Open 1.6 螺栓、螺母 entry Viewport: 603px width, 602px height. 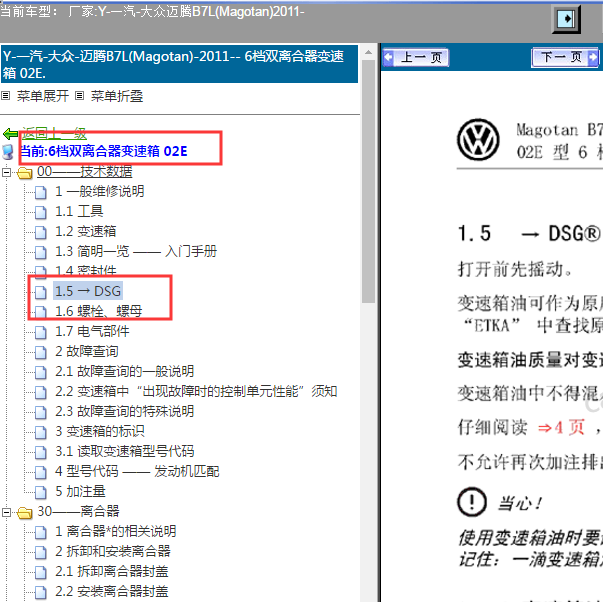(98, 311)
